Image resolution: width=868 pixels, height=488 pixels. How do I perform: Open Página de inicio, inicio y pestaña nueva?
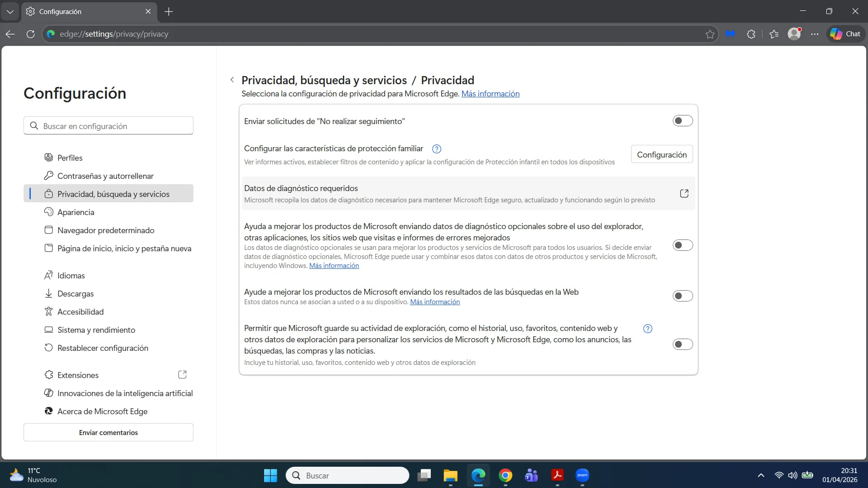pyautogui.click(x=108, y=248)
